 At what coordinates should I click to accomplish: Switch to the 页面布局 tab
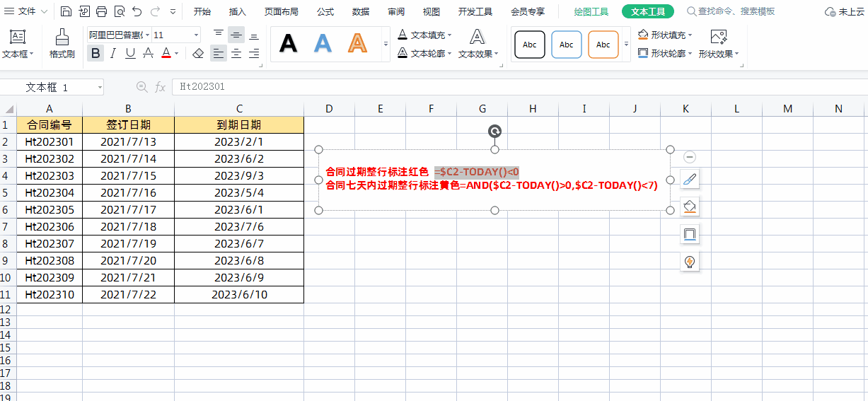[x=282, y=11]
